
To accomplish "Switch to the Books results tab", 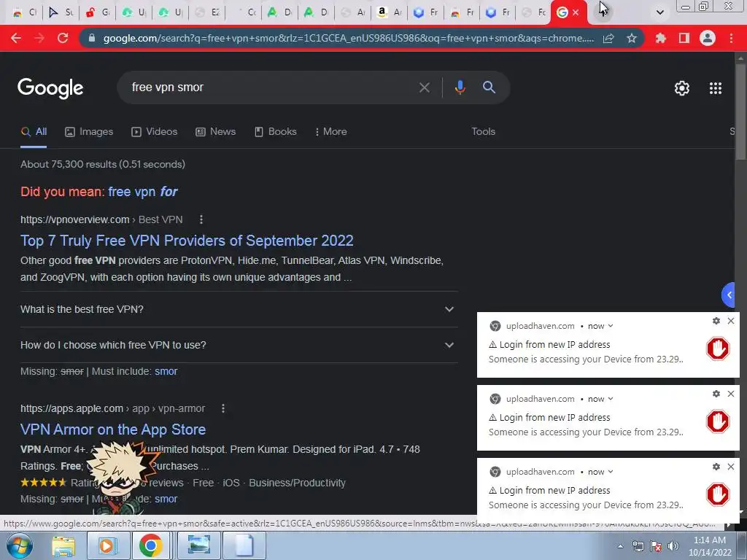I will point(275,132).
